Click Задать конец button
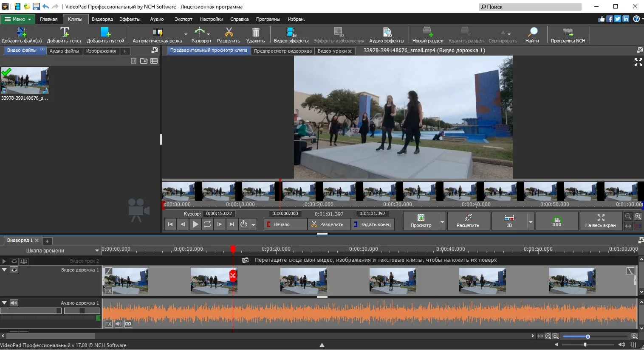Viewport: 644px width, 350px height. point(373,224)
